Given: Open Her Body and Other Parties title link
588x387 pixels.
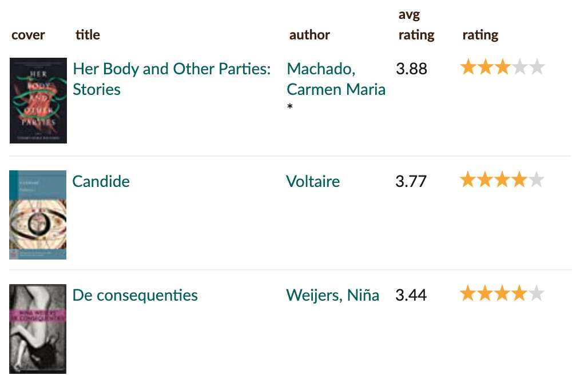Looking at the screenshot, I should (x=172, y=79).
